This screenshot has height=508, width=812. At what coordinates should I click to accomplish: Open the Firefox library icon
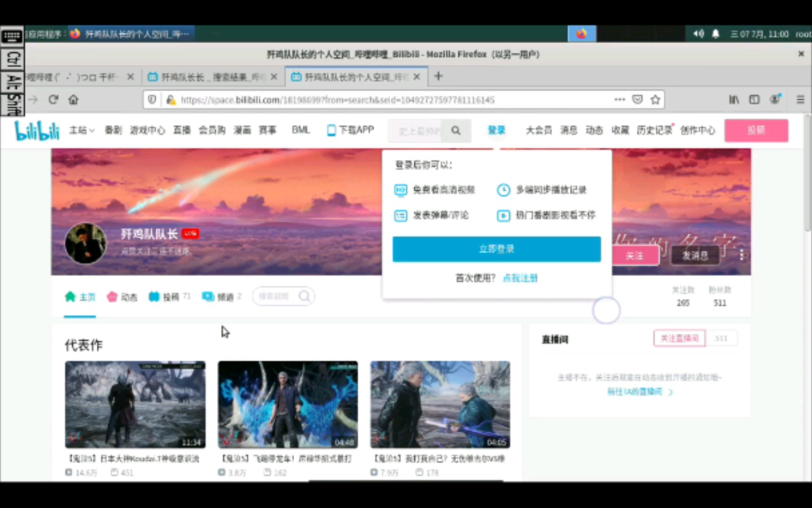[x=734, y=99]
